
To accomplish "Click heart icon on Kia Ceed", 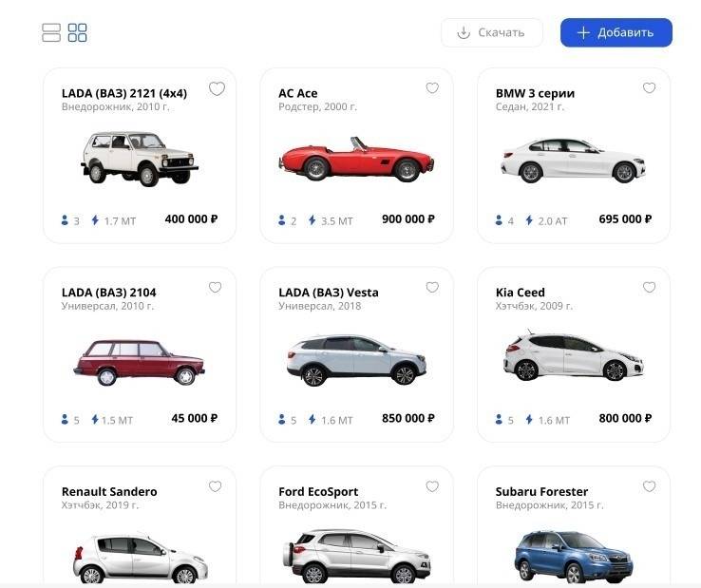I will pyautogui.click(x=649, y=287).
